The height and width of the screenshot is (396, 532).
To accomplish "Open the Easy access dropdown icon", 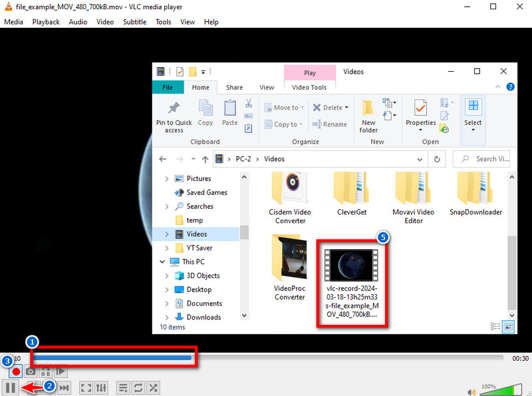I will [x=389, y=115].
